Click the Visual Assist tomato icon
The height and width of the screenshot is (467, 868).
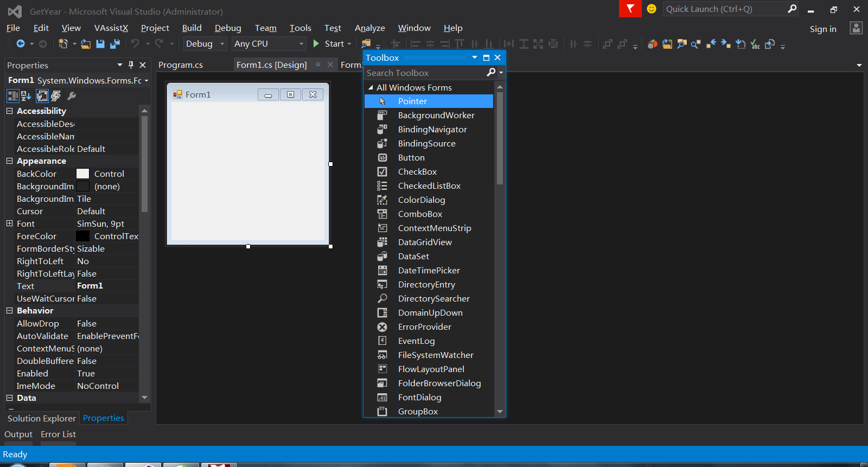click(653, 44)
